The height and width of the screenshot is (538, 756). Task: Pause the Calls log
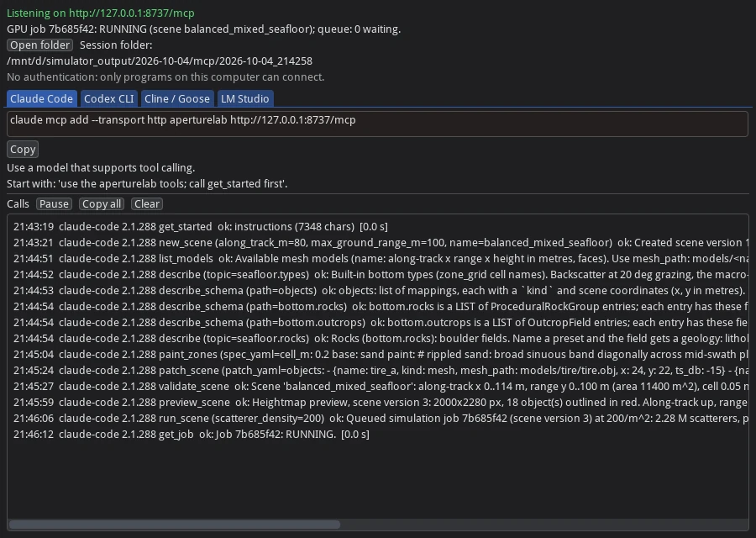(x=54, y=203)
